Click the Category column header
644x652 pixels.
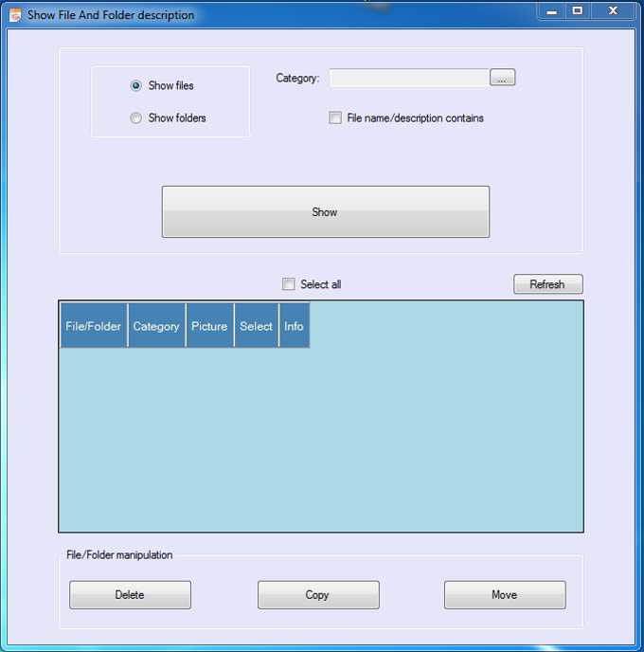click(x=156, y=326)
